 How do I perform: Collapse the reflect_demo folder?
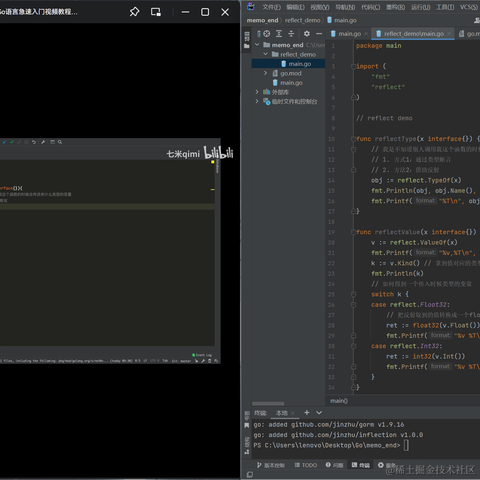(265, 54)
